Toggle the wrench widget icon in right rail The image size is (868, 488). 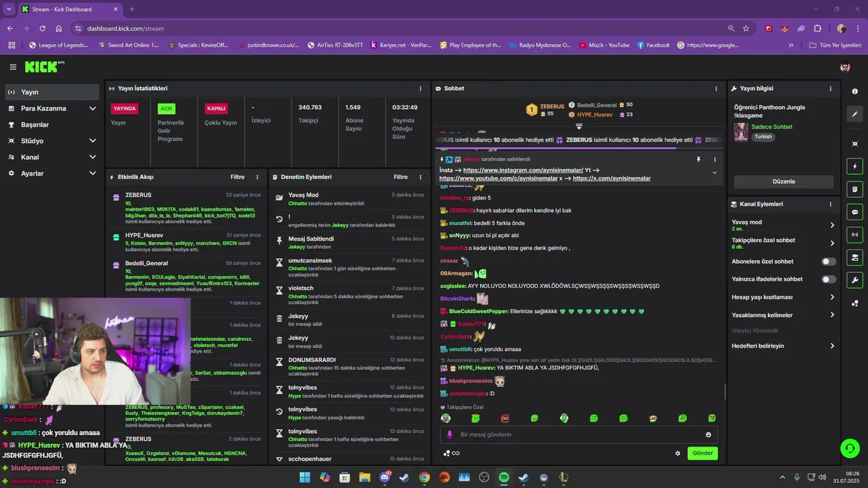854,280
